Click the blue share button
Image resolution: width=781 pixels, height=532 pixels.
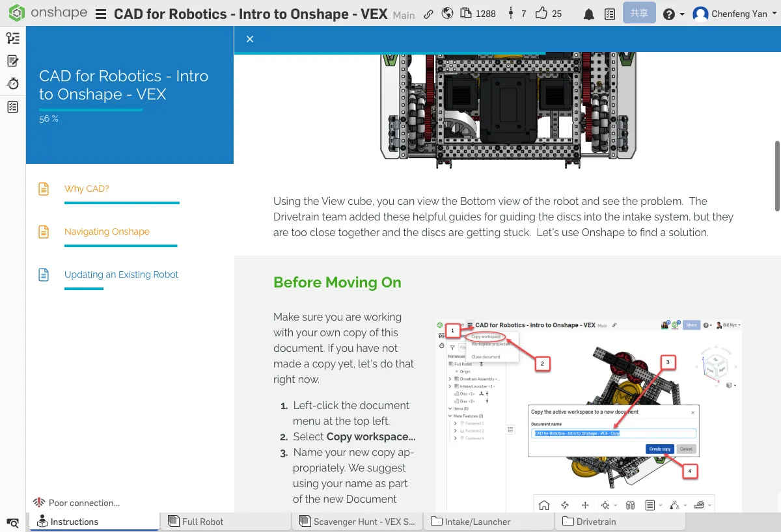(x=638, y=13)
